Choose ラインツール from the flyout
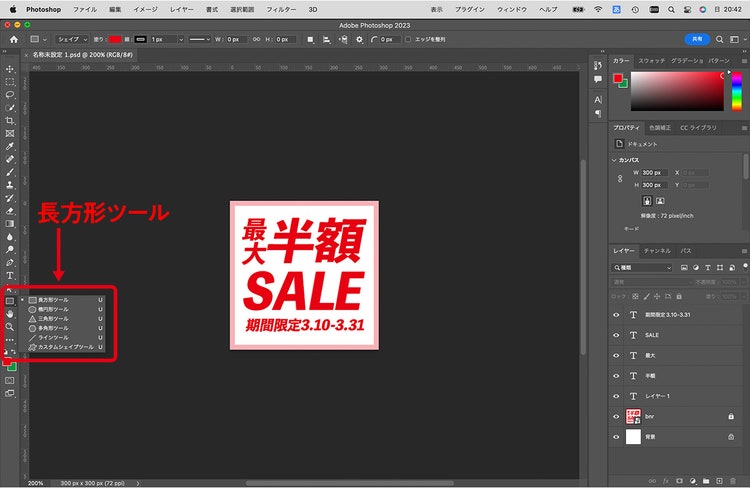750x488 pixels. point(66,338)
